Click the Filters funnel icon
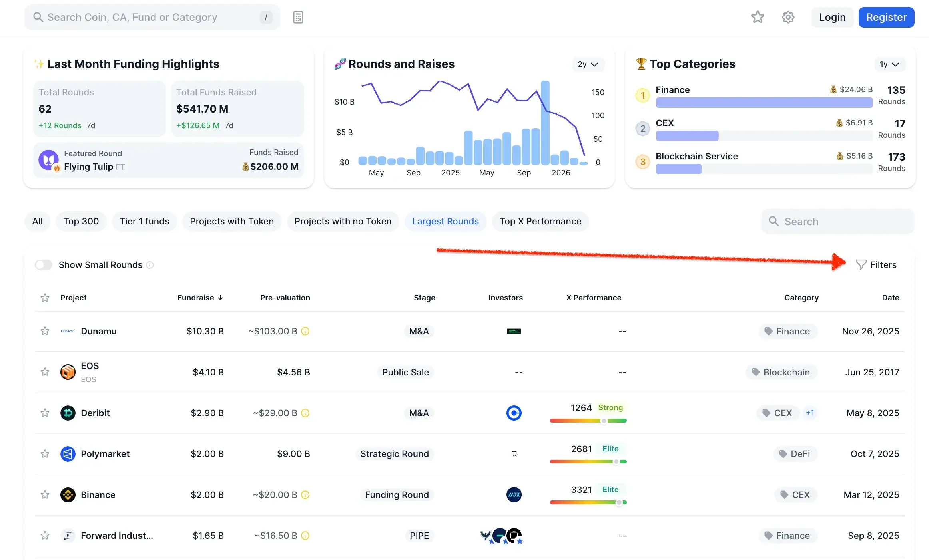This screenshot has width=929, height=560. tap(861, 265)
